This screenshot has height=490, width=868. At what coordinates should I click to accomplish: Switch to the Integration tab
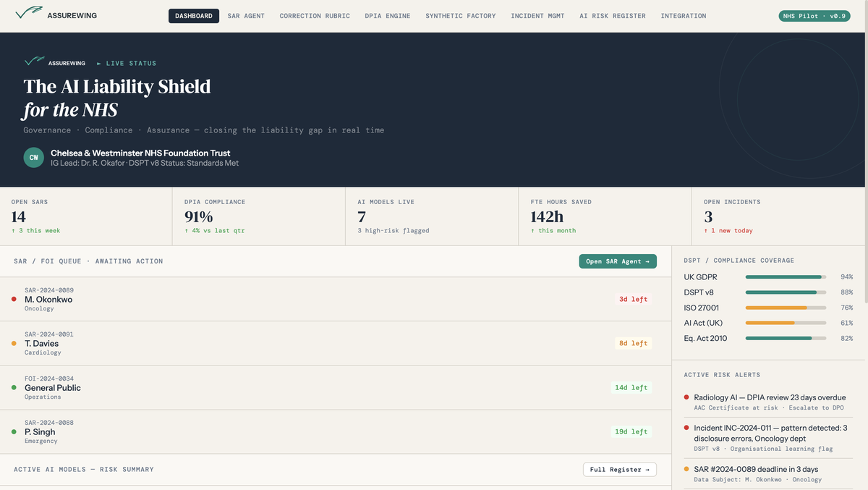pos(684,16)
